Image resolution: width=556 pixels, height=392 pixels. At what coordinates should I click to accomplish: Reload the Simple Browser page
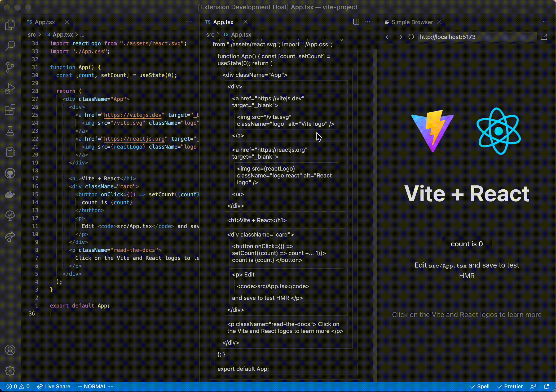click(411, 37)
